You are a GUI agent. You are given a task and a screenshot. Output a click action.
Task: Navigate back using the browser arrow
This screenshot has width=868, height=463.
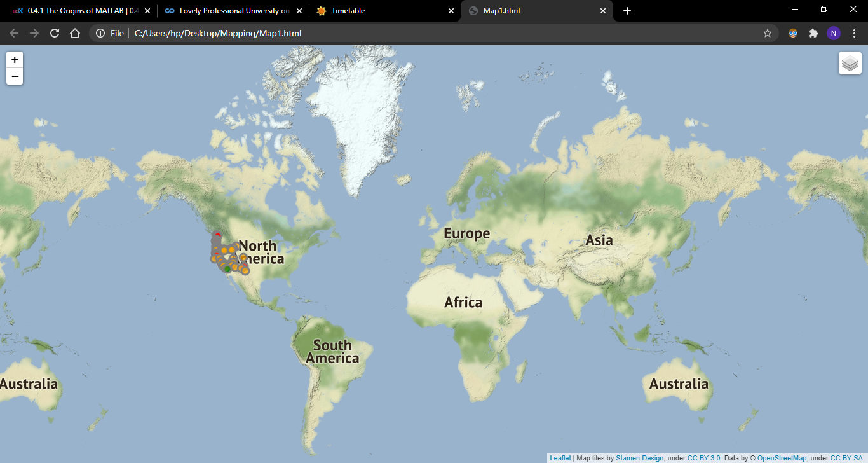click(13, 32)
